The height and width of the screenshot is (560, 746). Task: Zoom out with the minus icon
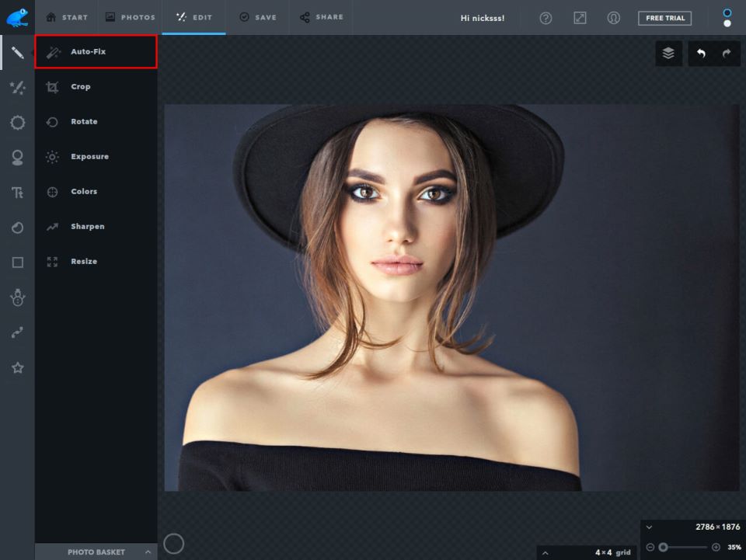point(650,547)
